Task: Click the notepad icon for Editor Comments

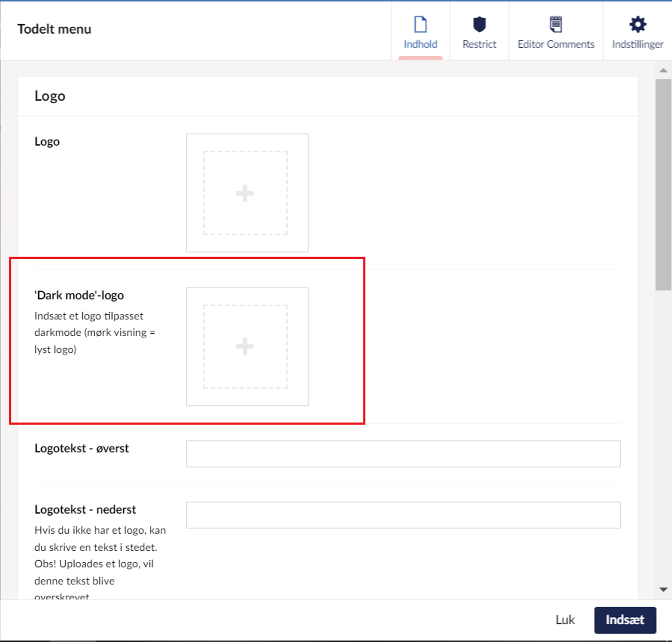Action: 556,24
